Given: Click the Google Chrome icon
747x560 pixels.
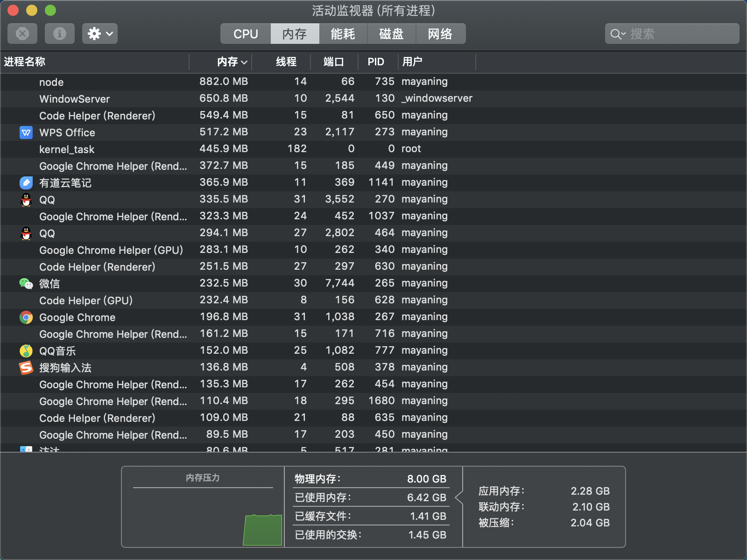Looking at the screenshot, I should tap(26, 317).
